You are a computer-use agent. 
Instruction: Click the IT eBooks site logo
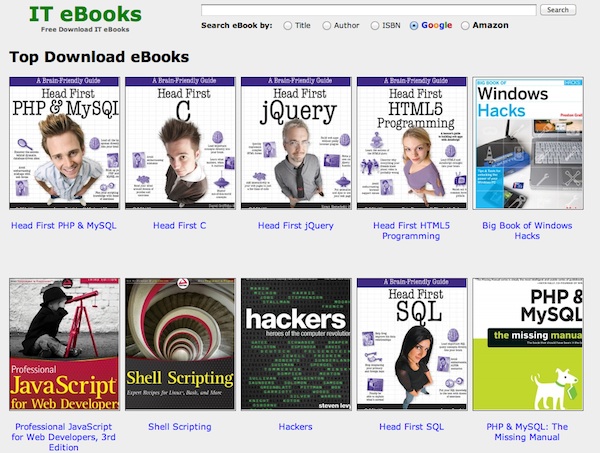point(85,14)
